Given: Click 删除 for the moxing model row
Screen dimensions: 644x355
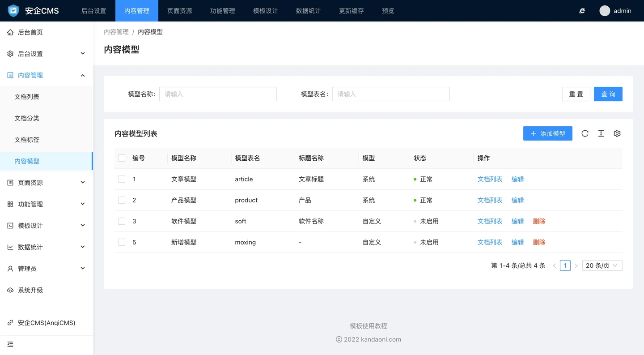Looking at the screenshot, I should point(539,242).
